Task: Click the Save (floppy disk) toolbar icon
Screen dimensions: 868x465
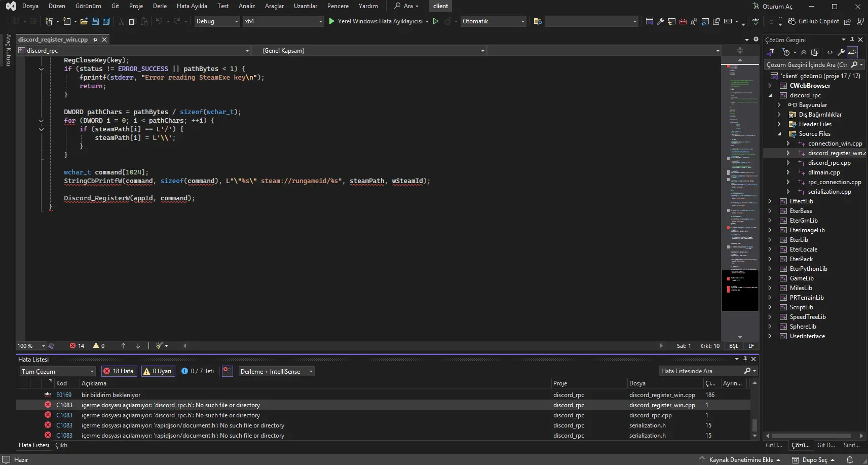Action: (x=95, y=21)
